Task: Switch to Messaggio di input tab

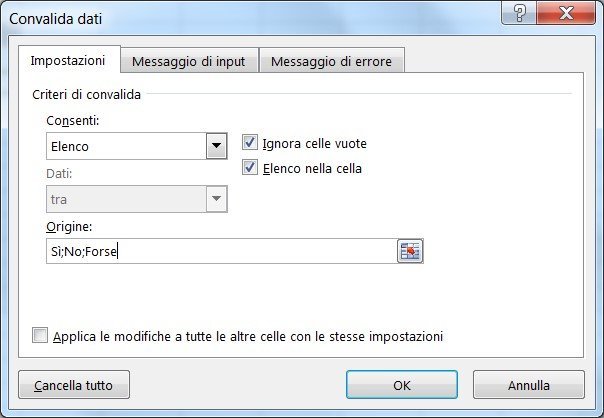Action: click(x=189, y=61)
